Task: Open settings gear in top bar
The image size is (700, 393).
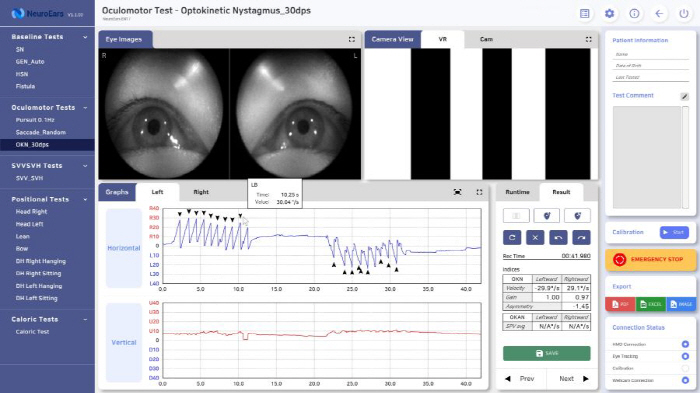Action: [x=609, y=13]
